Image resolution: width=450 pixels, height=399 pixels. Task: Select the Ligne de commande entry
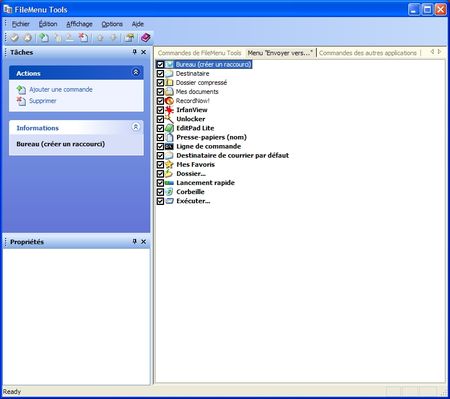208,146
